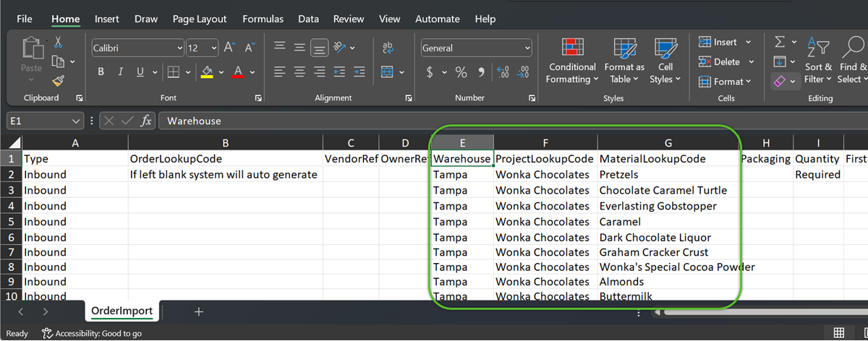The width and height of the screenshot is (868, 341).
Task: Click the Delete cells button
Action: (x=727, y=61)
